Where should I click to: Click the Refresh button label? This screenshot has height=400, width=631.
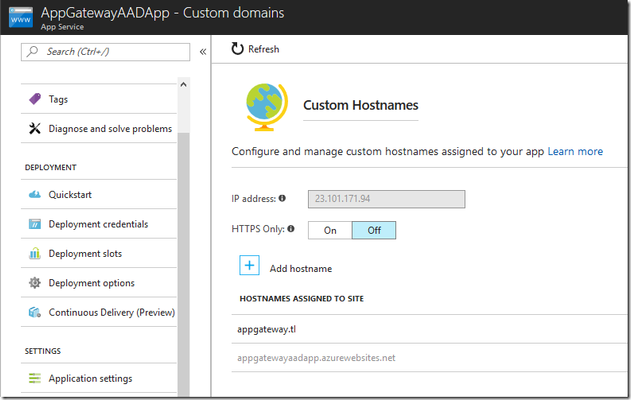[264, 49]
